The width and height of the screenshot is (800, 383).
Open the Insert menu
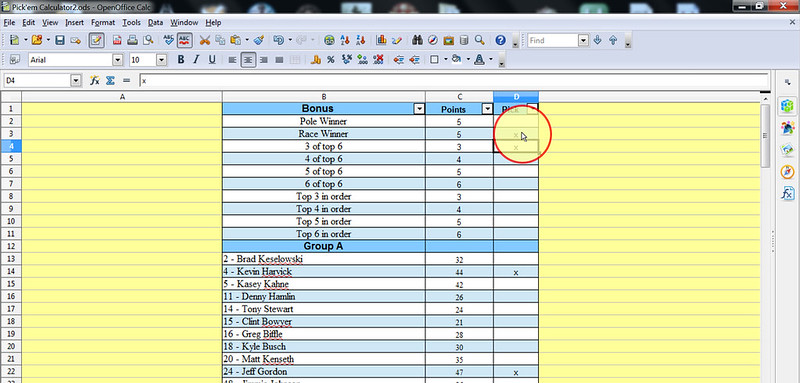tap(74, 22)
